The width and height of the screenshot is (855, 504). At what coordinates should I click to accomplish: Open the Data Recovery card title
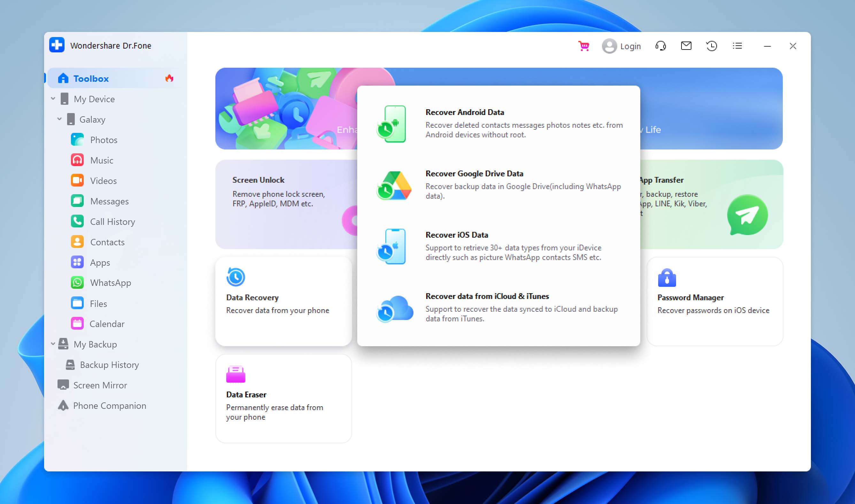252,297
